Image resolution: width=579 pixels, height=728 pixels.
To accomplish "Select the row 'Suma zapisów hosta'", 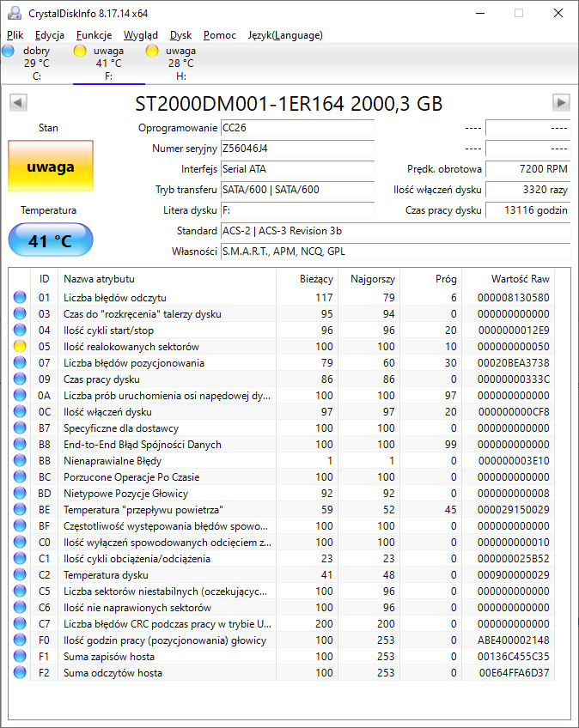I will [x=282, y=657].
